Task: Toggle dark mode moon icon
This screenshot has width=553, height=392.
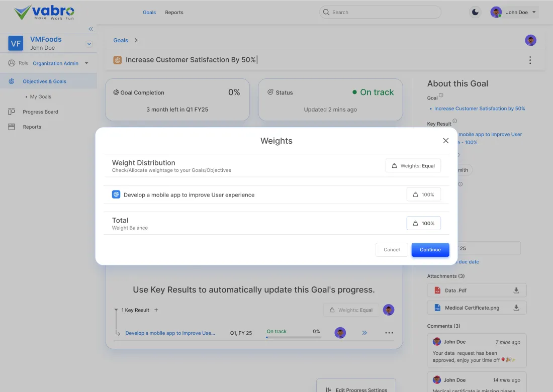Action: point(475,13)
